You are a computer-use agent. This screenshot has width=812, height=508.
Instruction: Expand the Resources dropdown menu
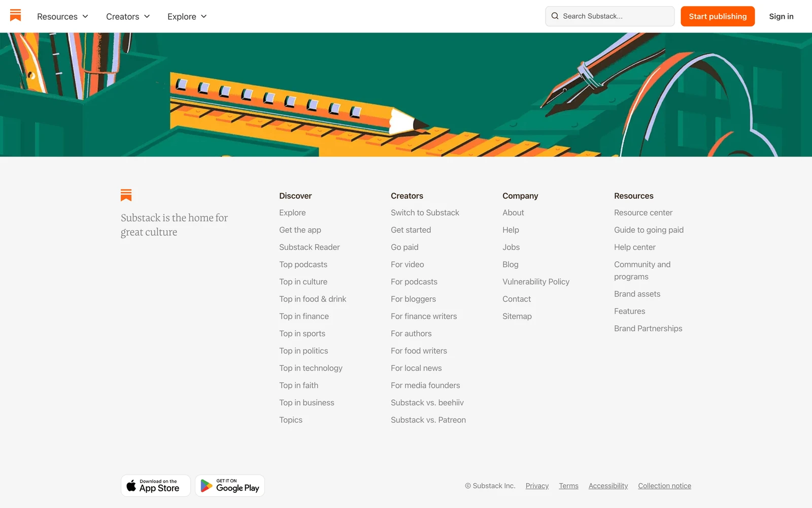pyautogui.click(x=62, y=16)
